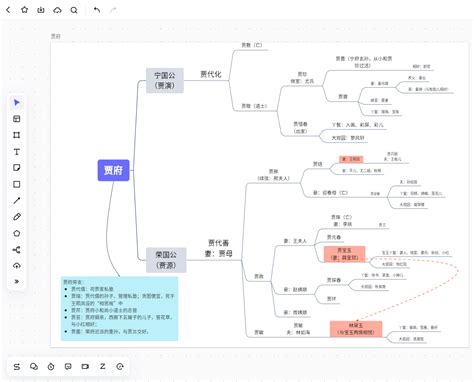Click the cloud sync icon
This screenshot has width=474, height=382.
pos(57,10)
